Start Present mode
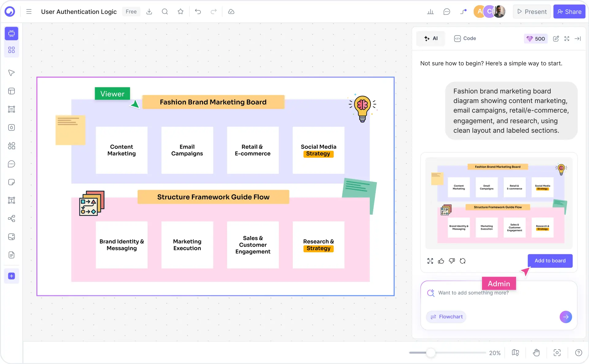The width and height of the screenshot is (589, 364). point(532,11)
